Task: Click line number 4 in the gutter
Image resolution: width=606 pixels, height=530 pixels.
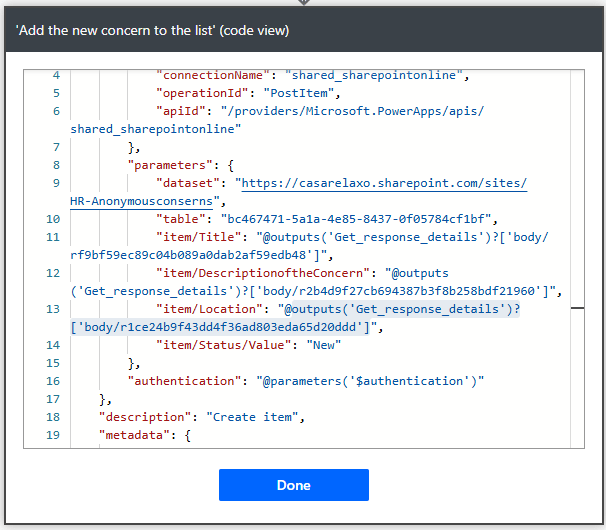Action: [56, 75]
